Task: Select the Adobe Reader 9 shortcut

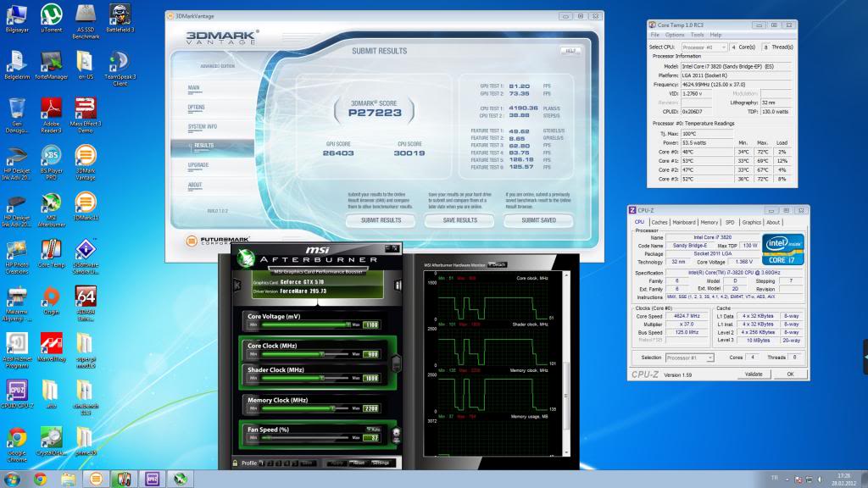Action: click(52, 115)
